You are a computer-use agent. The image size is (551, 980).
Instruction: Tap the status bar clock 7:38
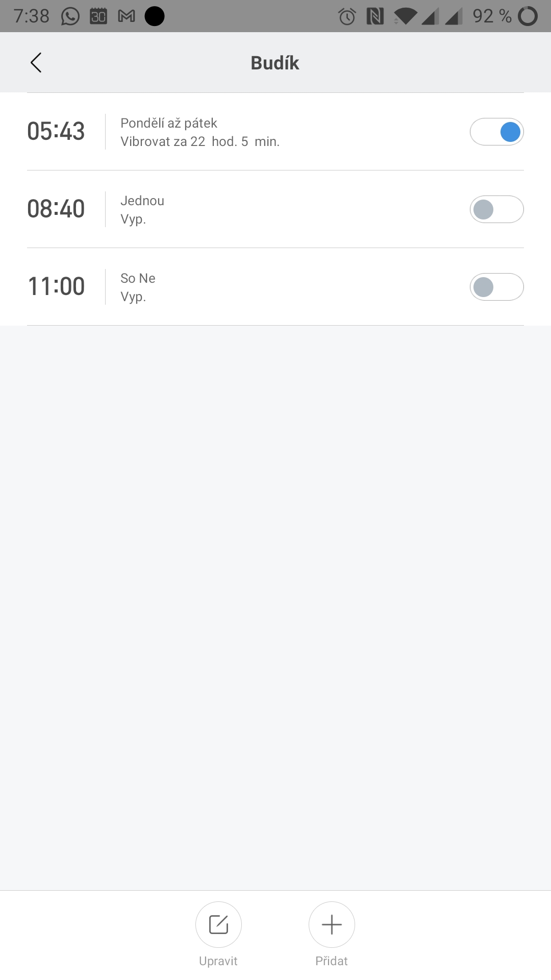[x=32, y=16]
